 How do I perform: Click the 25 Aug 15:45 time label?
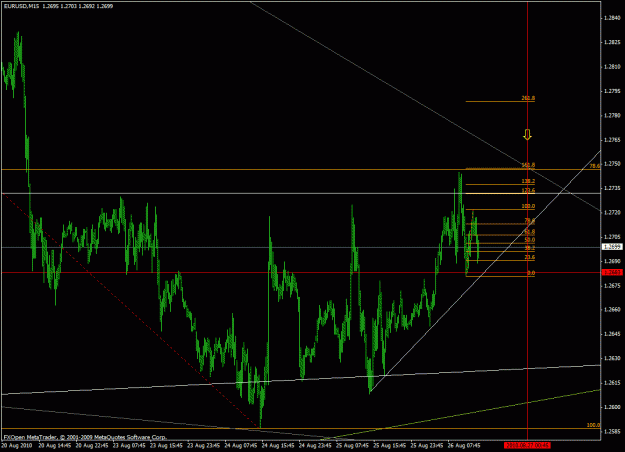pos(390,445)
